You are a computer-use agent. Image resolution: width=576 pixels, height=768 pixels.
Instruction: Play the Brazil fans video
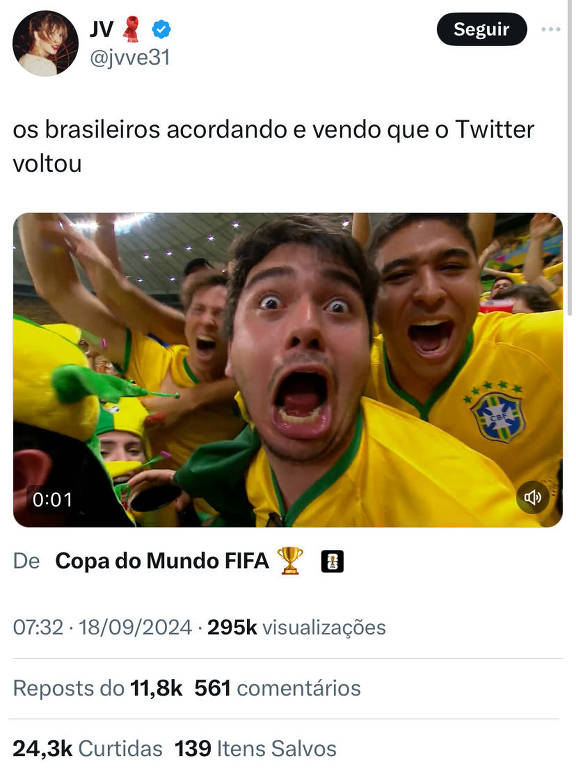[x=288, y=370]
